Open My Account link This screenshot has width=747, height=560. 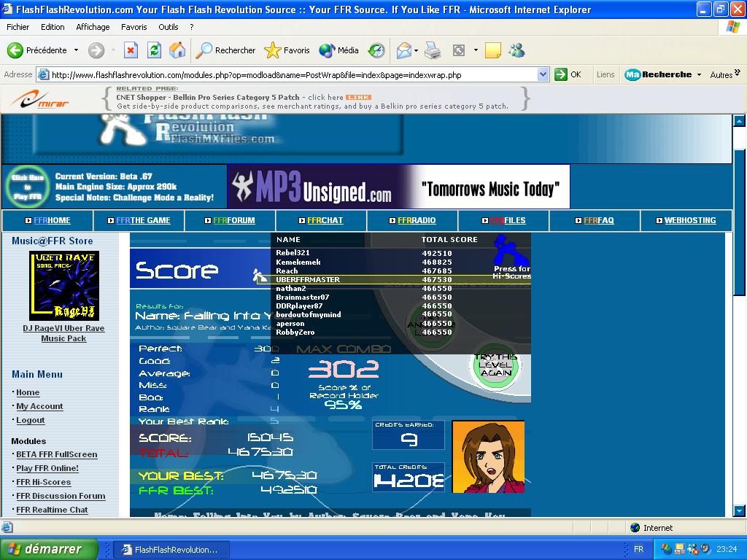click(x=39, y=406)
